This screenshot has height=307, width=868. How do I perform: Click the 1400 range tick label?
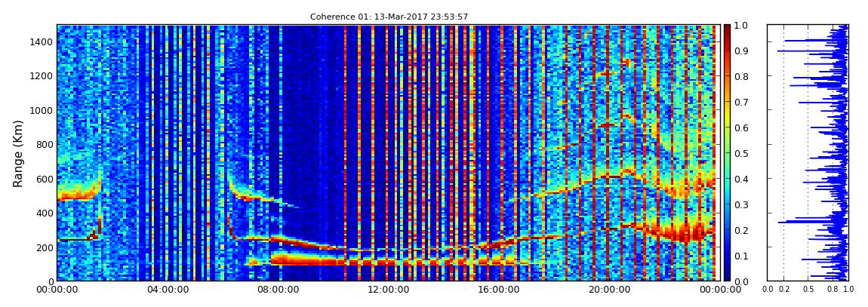pos(42,41)
